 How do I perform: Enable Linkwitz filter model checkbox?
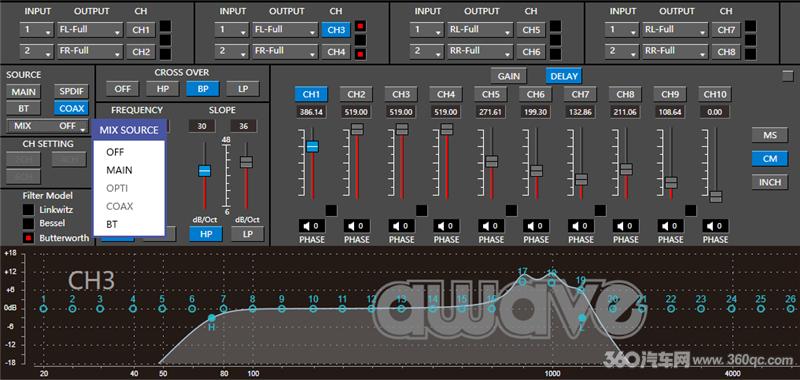[29, 210]
